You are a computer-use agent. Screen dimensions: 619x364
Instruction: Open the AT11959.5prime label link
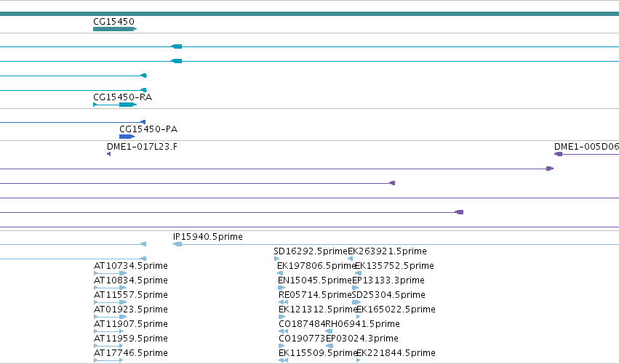pos(131,339)
